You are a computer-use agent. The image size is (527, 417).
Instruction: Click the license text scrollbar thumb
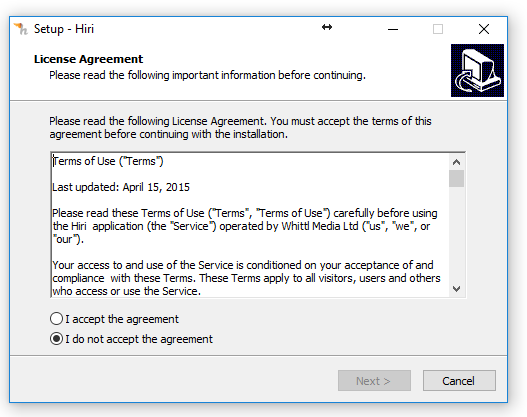(456, 178)
